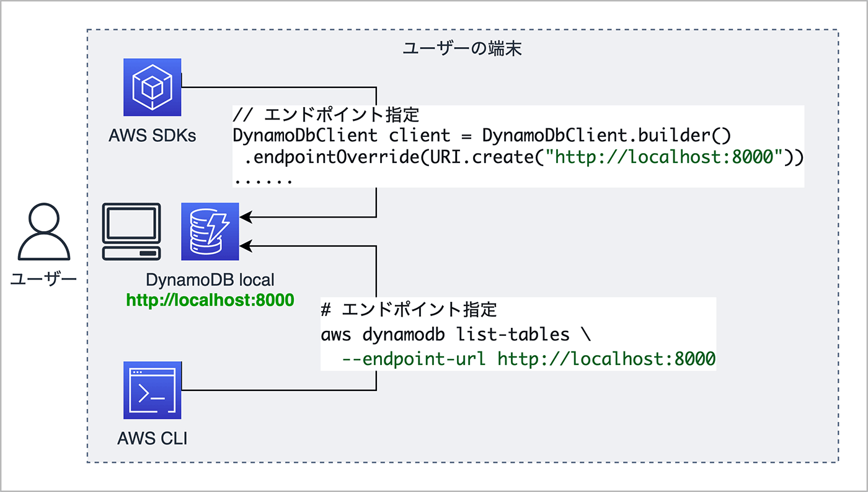Click the 'aws dynamodb list-tables \' line
Viewport: 868px width, 492px height.
pos(456,335)
